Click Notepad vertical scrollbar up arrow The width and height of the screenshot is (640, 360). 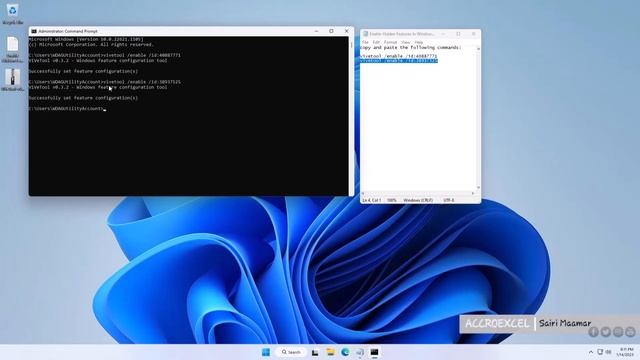(478, 49)
